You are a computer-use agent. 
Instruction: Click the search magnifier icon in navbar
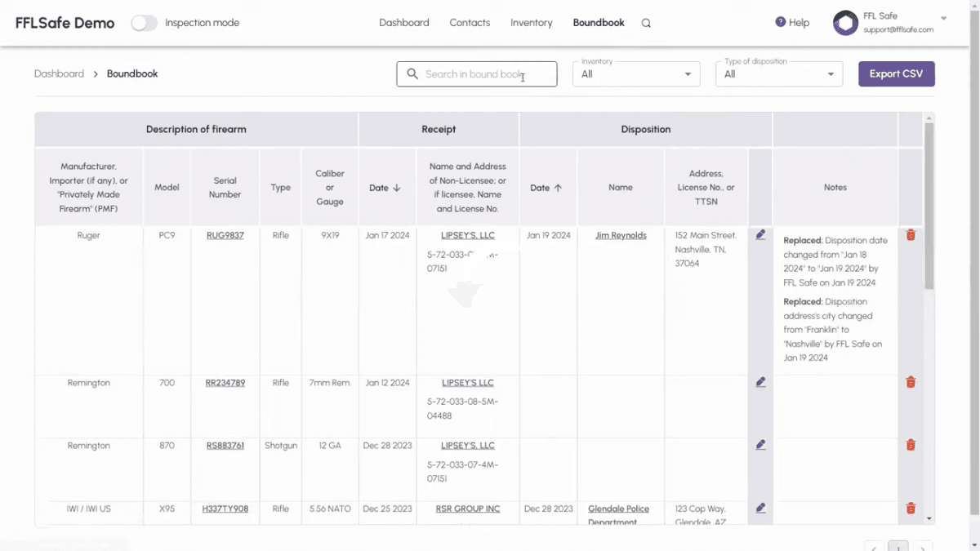[646, 24]
